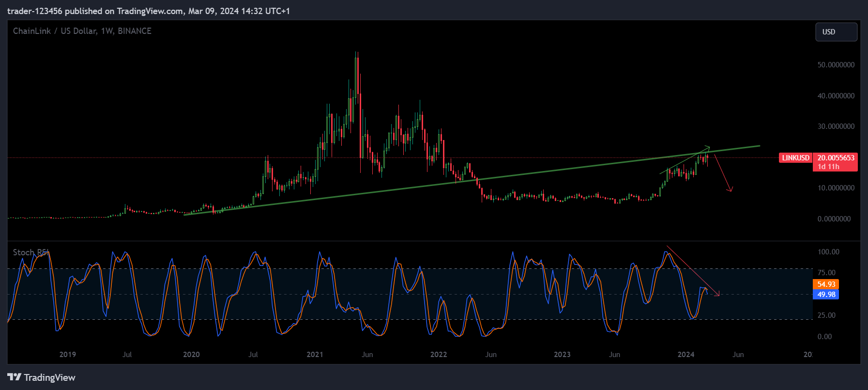Click the 2023 time axis label
Viewport: 868px width, 390px height.
[x=562, y=355]
